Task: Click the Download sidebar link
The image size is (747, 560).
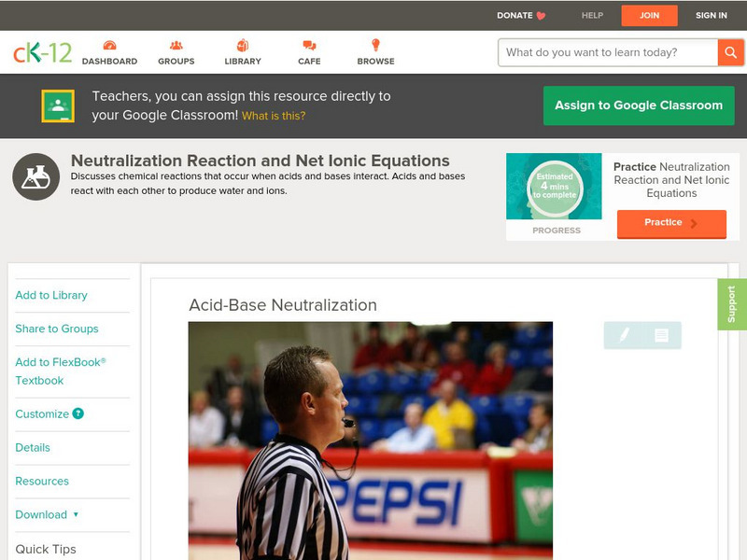Action: (41, 514)
